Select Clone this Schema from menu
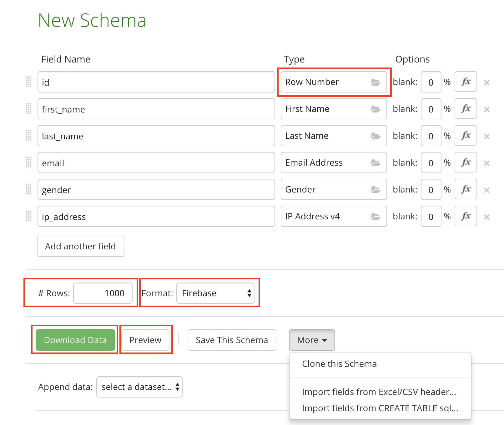The width and height of the screenshot is (504, 425). click(339, 364)
